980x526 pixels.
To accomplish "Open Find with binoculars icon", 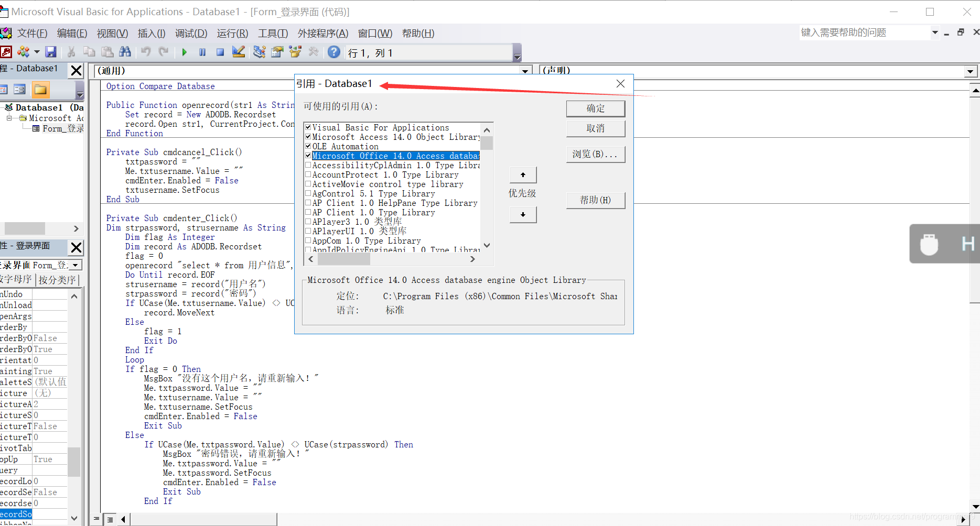I will click(x=125, y=52).
